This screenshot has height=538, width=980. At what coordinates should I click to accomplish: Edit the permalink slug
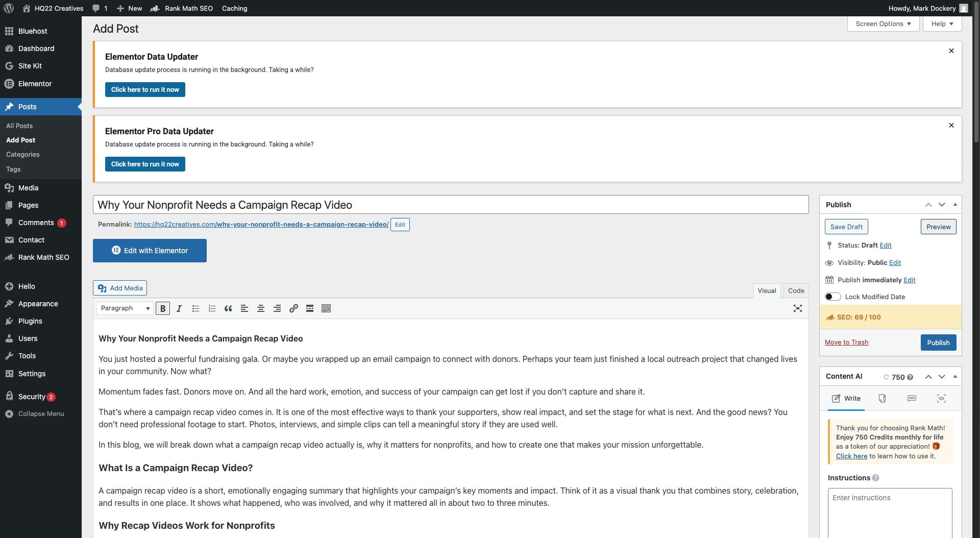tap(400, 225)
